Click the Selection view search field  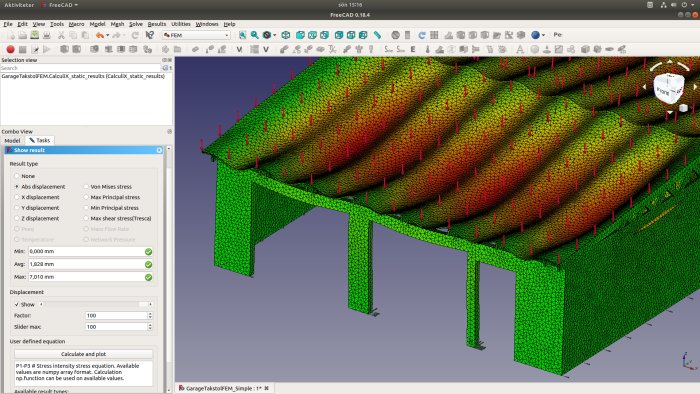tap(80, 68)
